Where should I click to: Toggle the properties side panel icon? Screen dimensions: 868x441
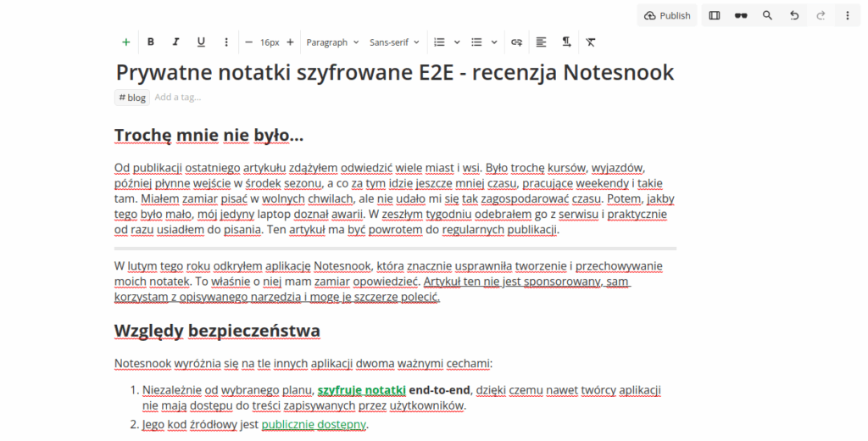714,15
